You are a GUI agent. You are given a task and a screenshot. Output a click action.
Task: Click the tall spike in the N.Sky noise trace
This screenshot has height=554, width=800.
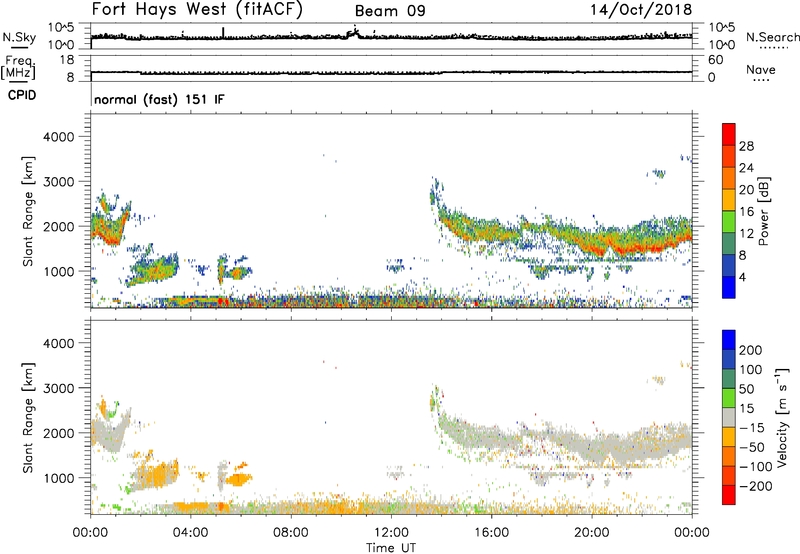pos(223,32)
